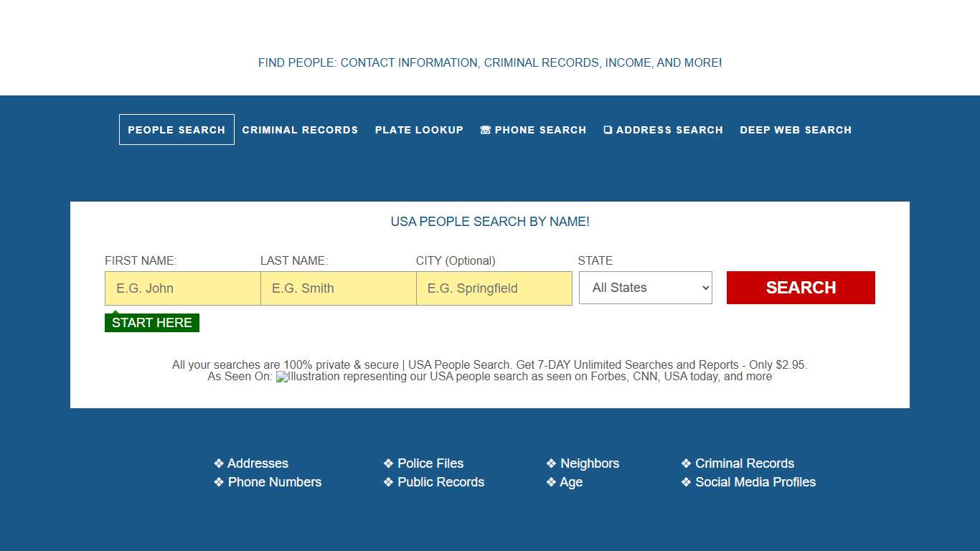Select the People Search tab
Viewport: 980px width, 551px height.
[176, 130]
